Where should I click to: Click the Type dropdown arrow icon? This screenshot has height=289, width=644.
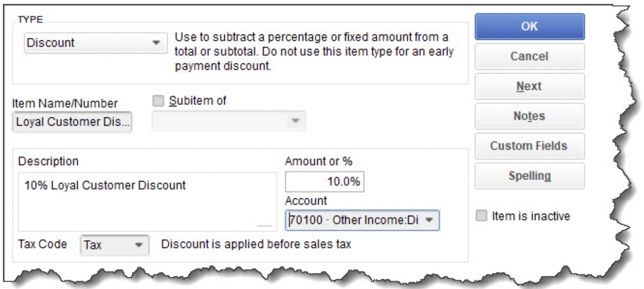tap(156, 43)
